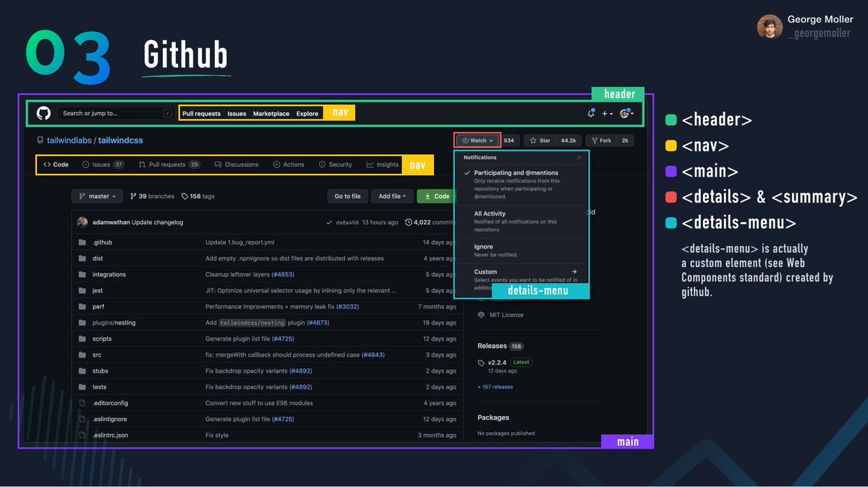
Task: Switch to the Actions tab
Action: pos(289,164)
